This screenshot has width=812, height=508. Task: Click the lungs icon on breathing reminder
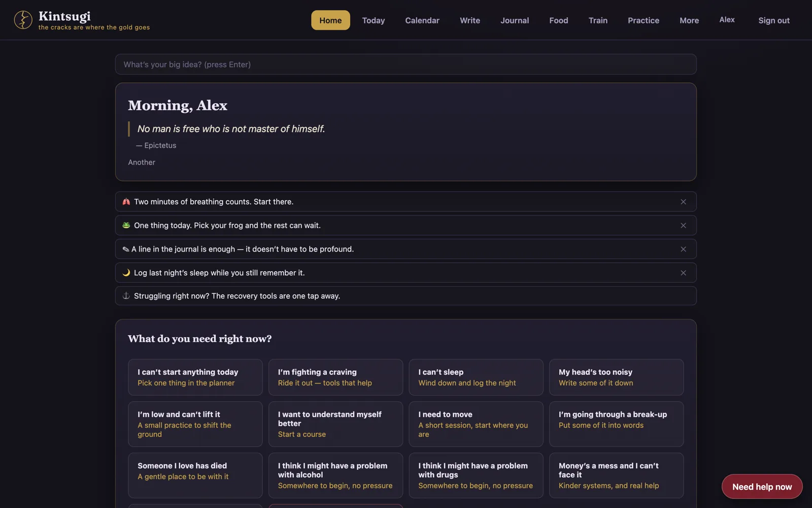[x=126, y=202]
